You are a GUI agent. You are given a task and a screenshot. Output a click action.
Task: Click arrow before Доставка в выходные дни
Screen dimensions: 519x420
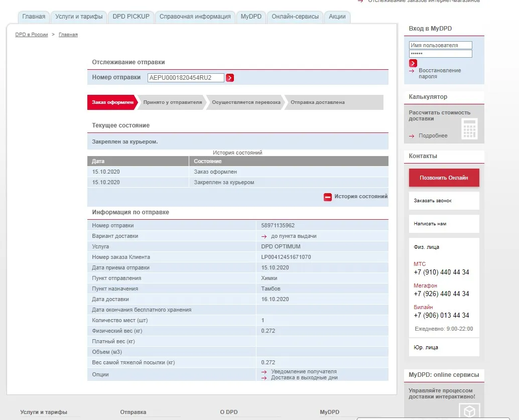click(x=264, y=378)
